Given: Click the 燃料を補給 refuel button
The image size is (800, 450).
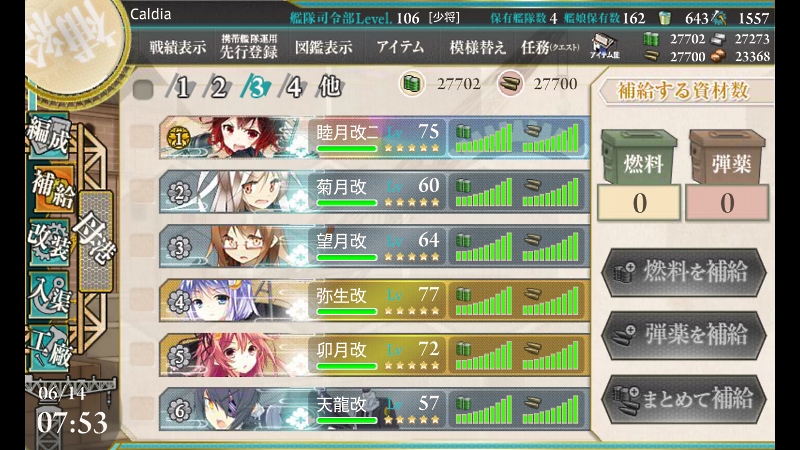Looking at the screenshot, I should 684,272.
